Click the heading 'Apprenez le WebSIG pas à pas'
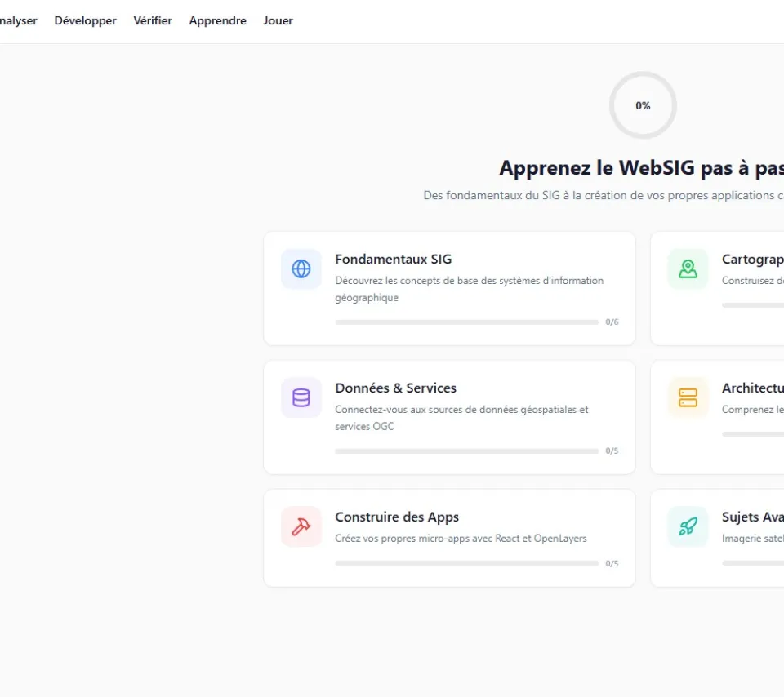Screen dimensions: 784x697 [x=642, y=168]
